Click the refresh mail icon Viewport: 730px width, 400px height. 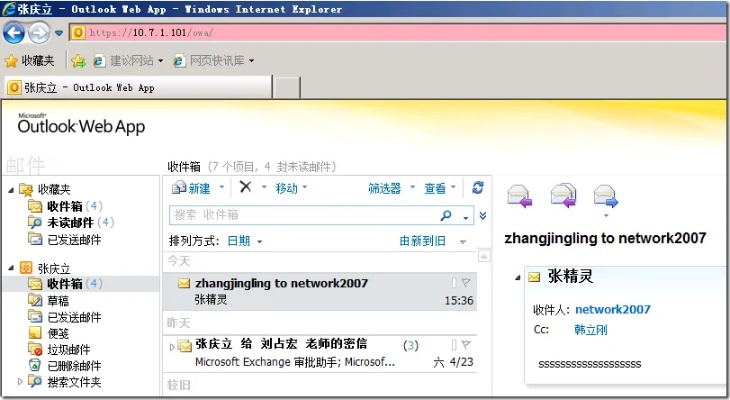click(478, 188)
